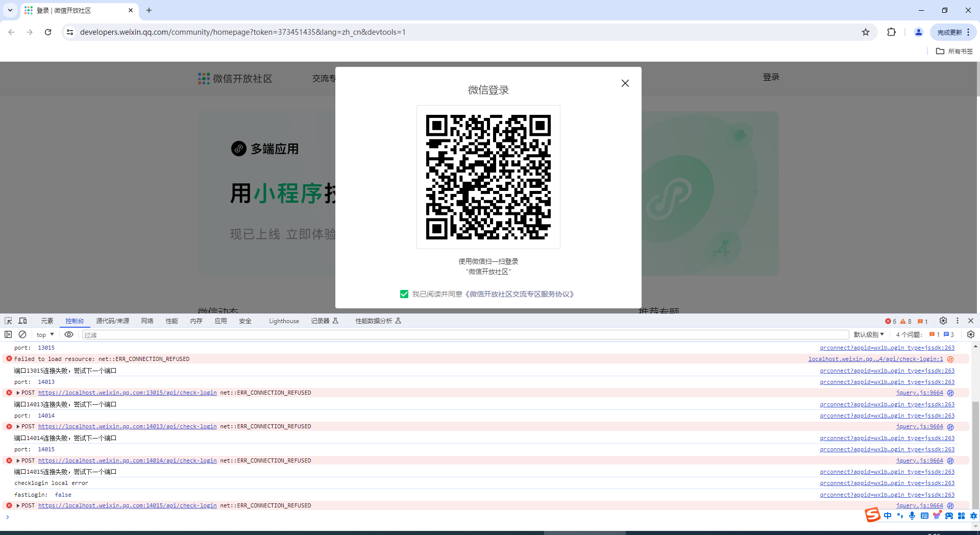The image size is (980, 535).
Task: Switch to the 内存 tab
Action: [x=196, y=321]
